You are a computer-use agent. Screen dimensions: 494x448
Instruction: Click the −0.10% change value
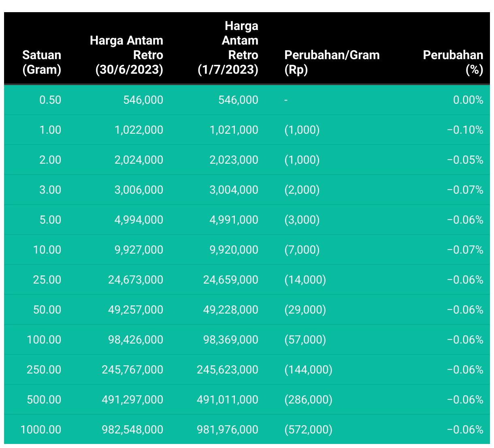pyautogui.click(x=465, y=130)
